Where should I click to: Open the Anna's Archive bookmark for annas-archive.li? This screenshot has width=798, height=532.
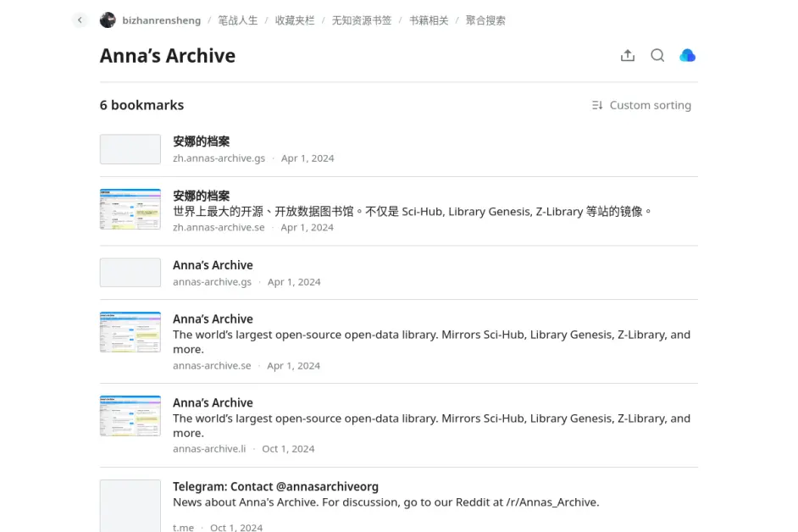point(213,402)
